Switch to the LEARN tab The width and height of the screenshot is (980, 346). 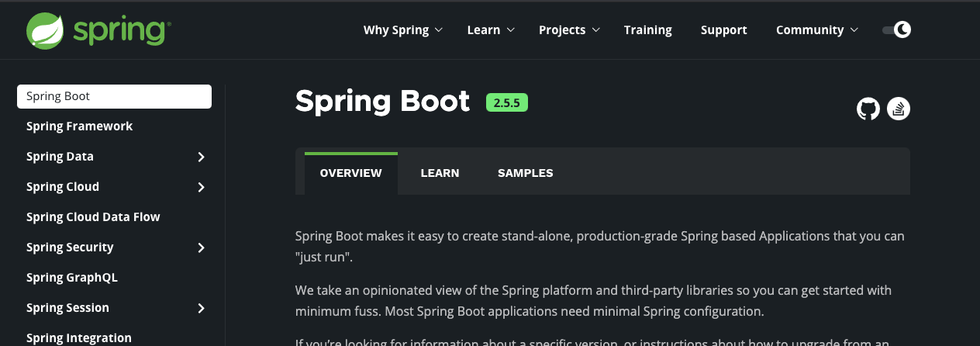tap(440, 173)
